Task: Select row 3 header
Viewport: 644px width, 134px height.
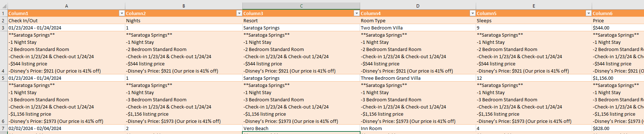Action: 4,28
